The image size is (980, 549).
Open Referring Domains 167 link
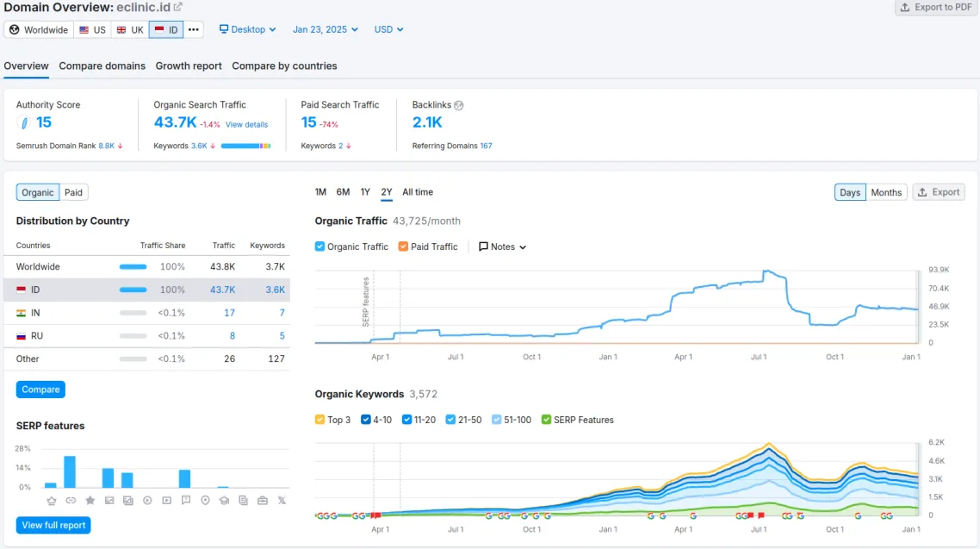(486, 146)
